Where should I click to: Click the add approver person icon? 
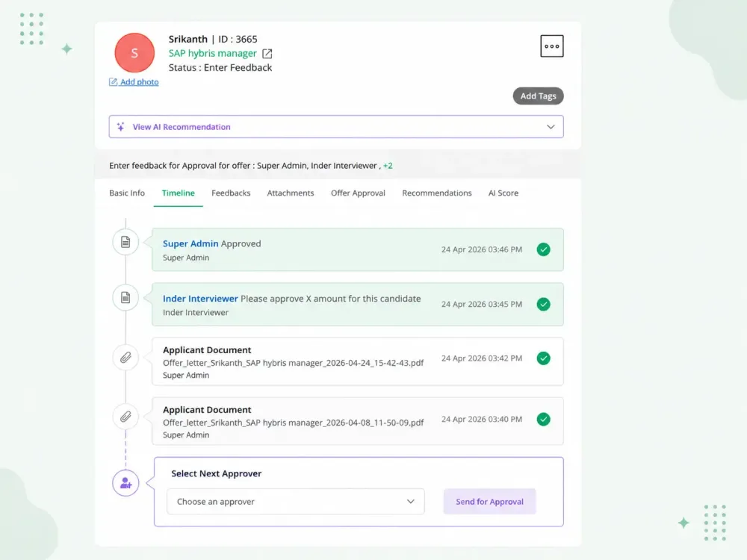[x=125, y=483]
